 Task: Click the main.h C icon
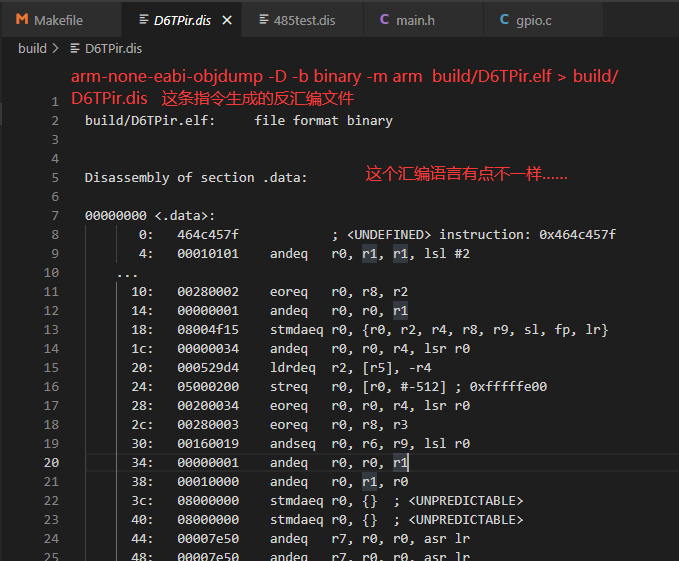tap(384, 19)
